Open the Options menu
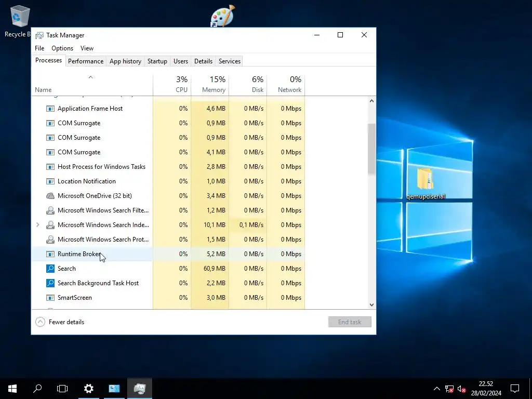 (62, 48)
